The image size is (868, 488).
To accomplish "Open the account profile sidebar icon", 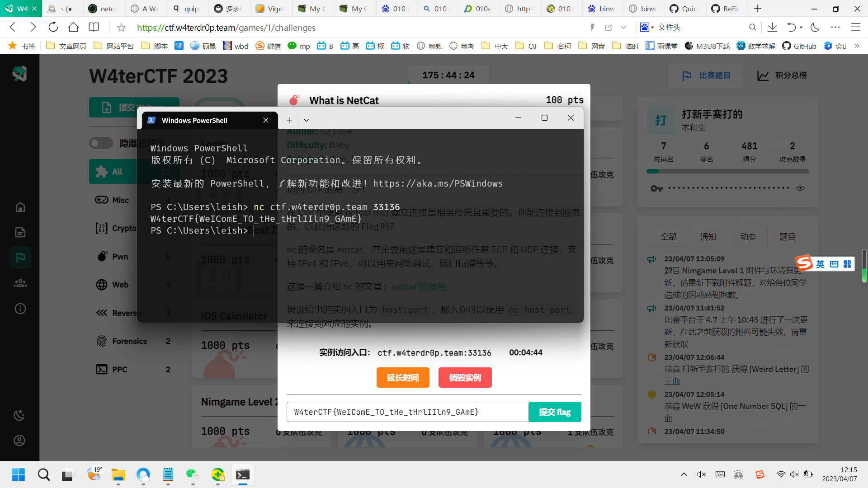I will click(19, 441).
